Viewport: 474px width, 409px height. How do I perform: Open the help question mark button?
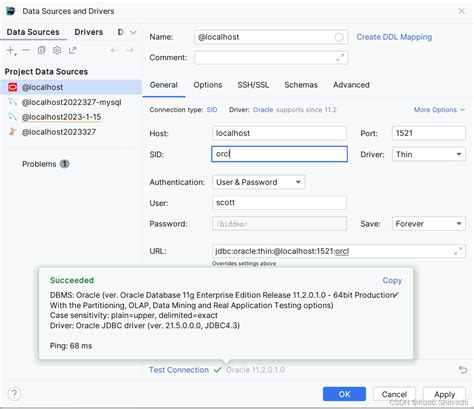click(x=14, y=394)
